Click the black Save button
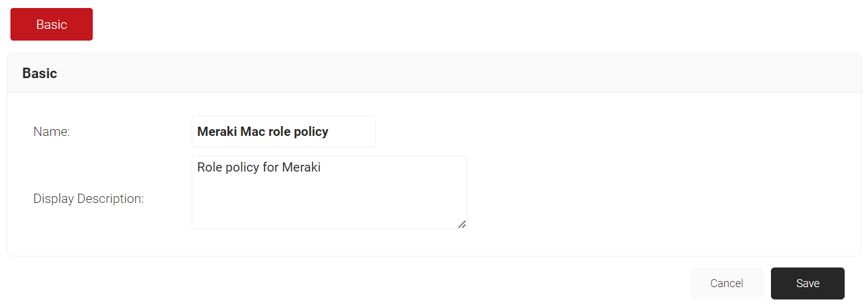The image size is (868, 305). [807, 283]
